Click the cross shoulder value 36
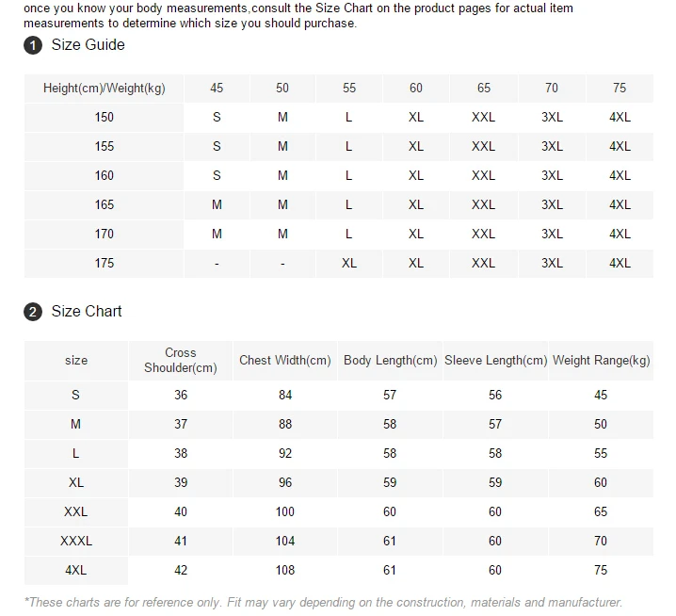This screenshot has height=616, width=676. [181, 396]
